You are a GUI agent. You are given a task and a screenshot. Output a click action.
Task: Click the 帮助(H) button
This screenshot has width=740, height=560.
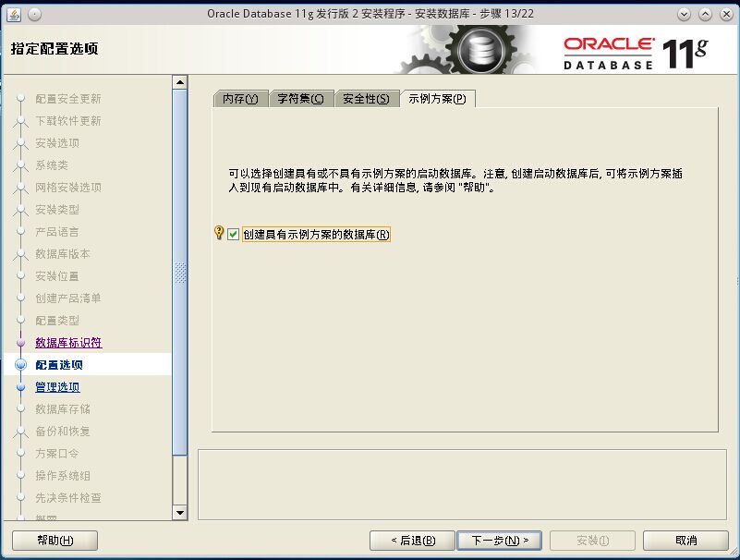(55, 541)
